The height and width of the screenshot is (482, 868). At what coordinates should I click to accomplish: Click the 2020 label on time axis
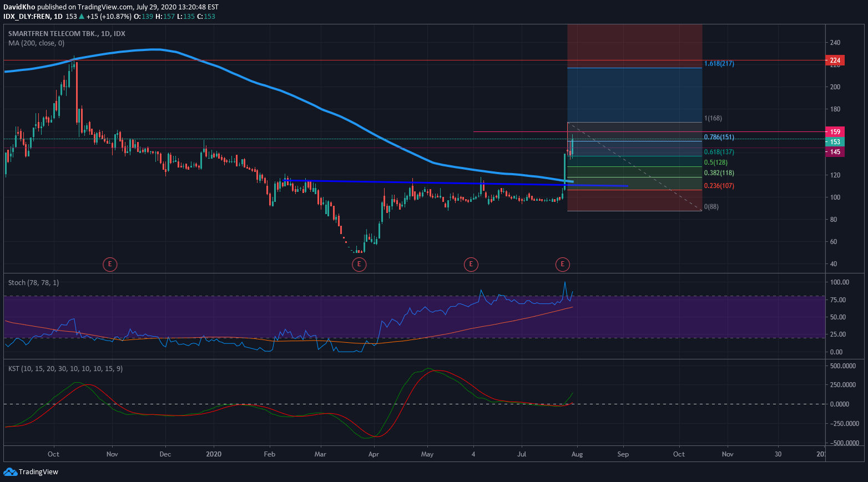pos(214,454)
